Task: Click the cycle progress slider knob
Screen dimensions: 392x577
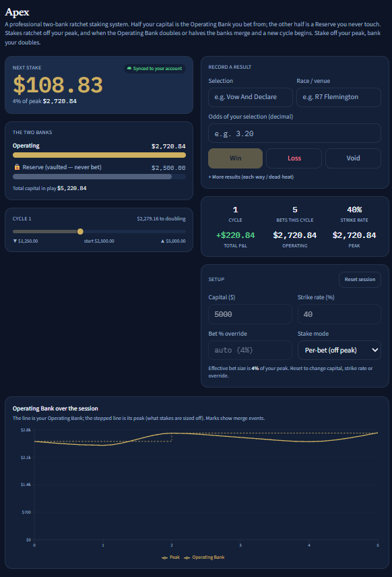Action: click(x=80, y=231)
